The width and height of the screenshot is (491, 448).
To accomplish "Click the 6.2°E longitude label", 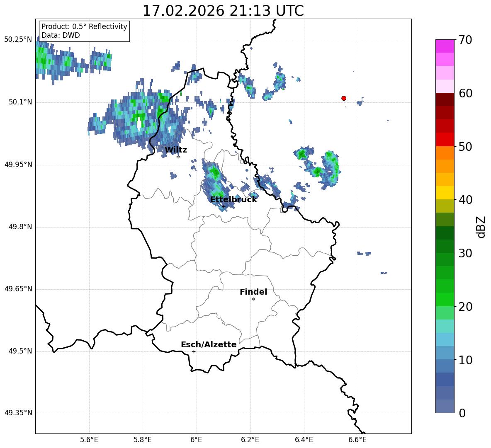I will 250,440.
